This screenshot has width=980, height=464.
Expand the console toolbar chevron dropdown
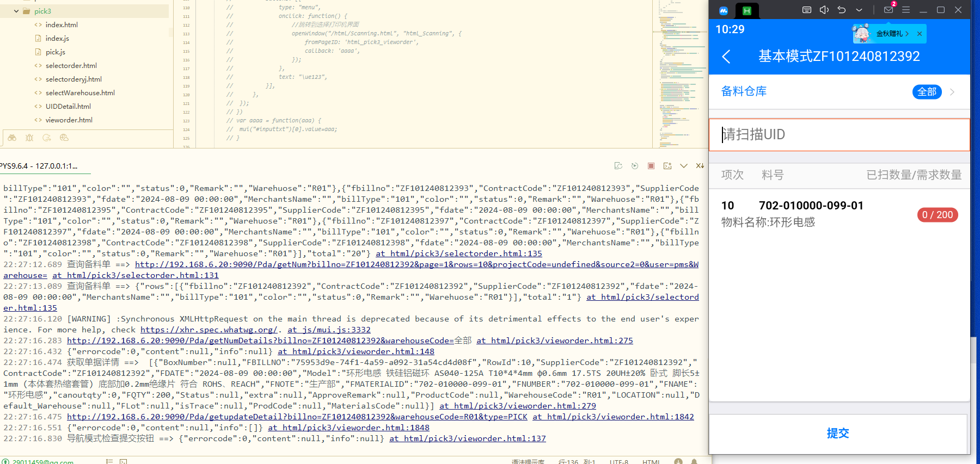(x=684, y=166)
